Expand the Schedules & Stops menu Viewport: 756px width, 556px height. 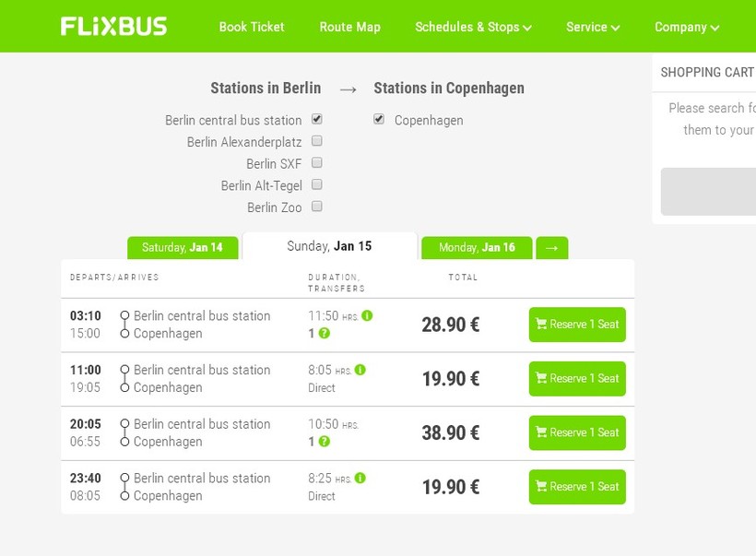(x=473, y=27)
